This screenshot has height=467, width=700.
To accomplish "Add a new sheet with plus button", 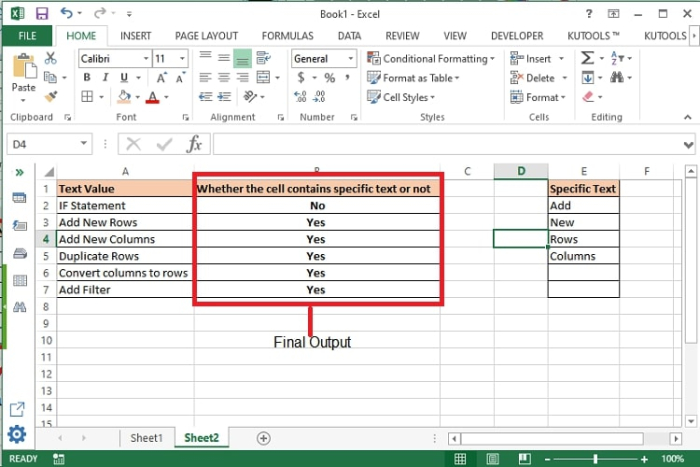I will coord(263,438).
